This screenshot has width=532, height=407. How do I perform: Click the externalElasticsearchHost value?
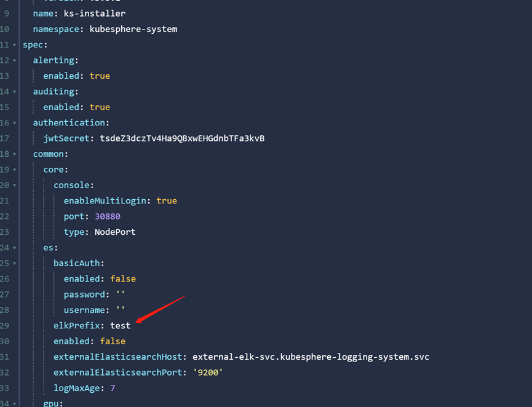click(311, 357)
